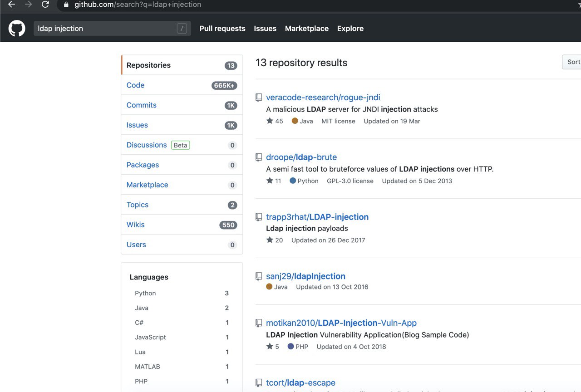Select the Packages filter in sidebar
581x392 pixels.
tap(182, 165)
